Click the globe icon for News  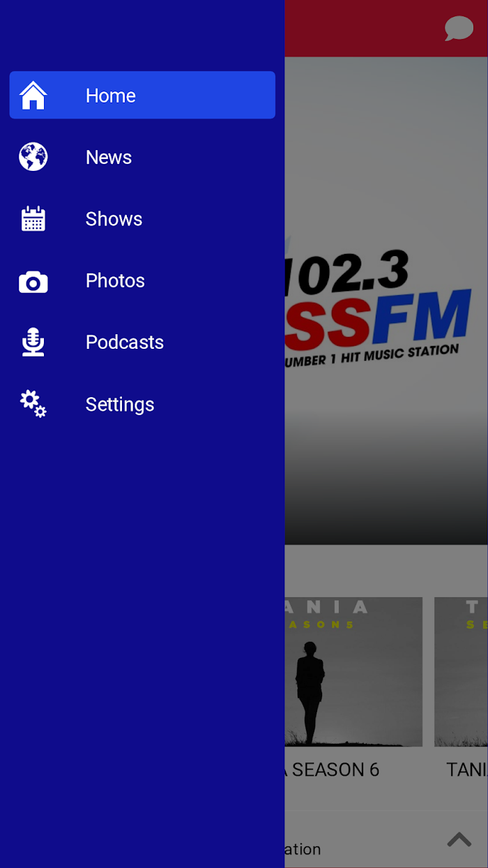(x=33, y=157)
